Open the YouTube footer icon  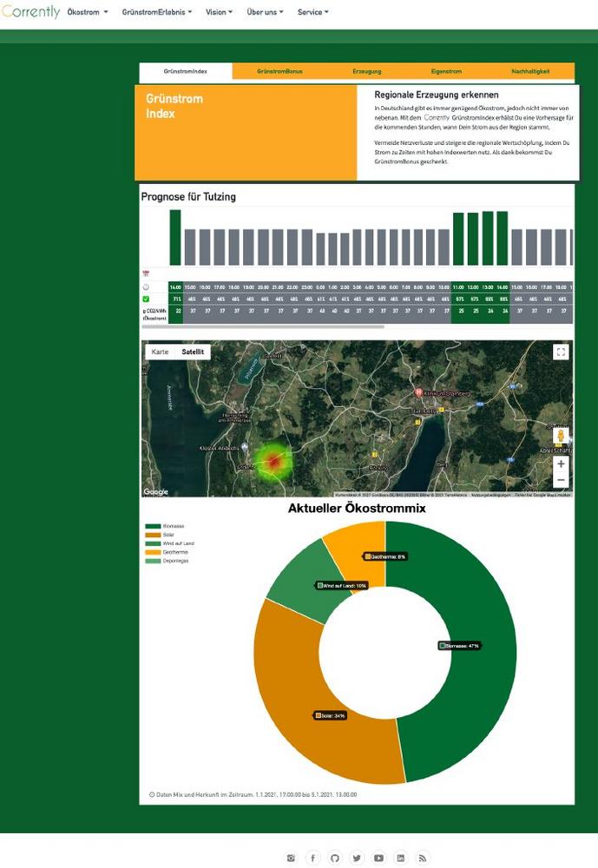coord(378,858)
